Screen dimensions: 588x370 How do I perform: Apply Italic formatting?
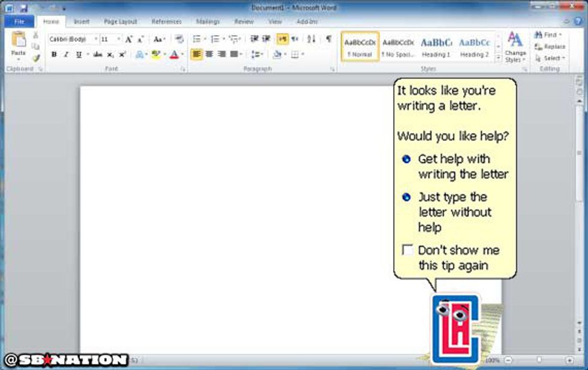66,55
